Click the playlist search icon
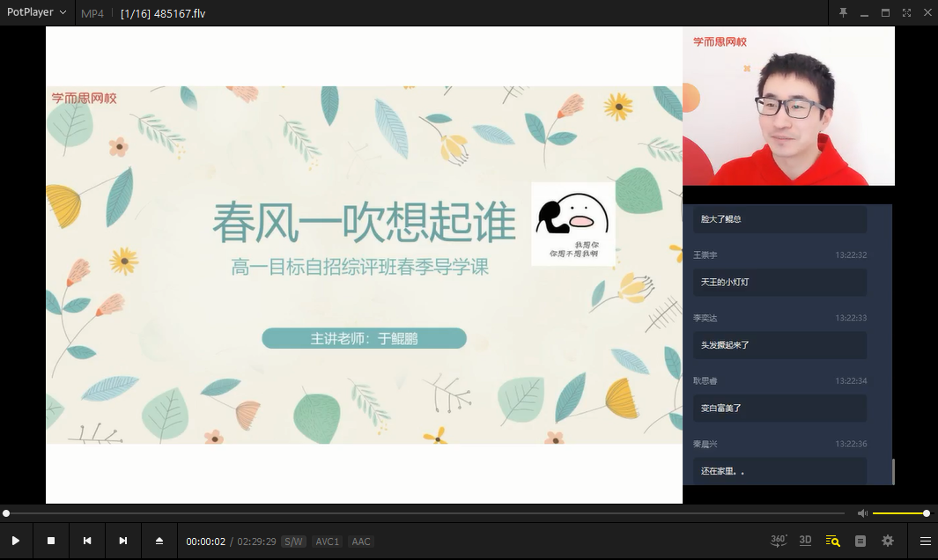The height and width of the screenshot is (560, 938). point(833,541)
